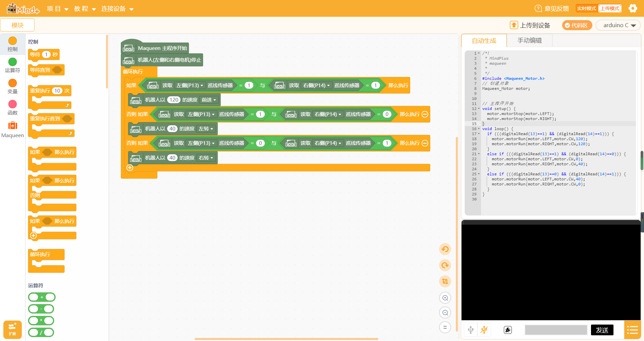The height and width of the screenshot is (341, 644).
Task: Undo last workspace action
Action: pos(445,249)
